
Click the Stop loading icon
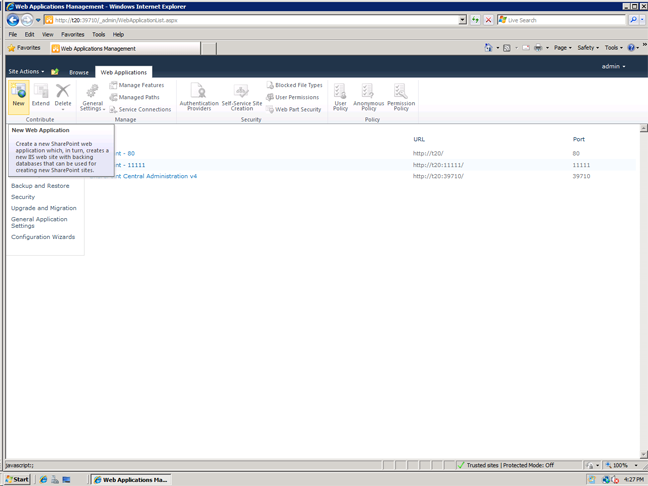tap(488, 20)
